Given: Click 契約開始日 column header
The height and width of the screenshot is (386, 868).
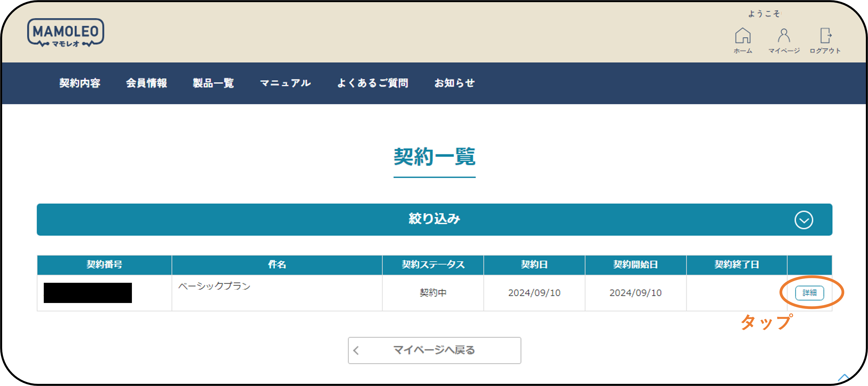Looking at the screenshot, I should click(x=636, y=265).
